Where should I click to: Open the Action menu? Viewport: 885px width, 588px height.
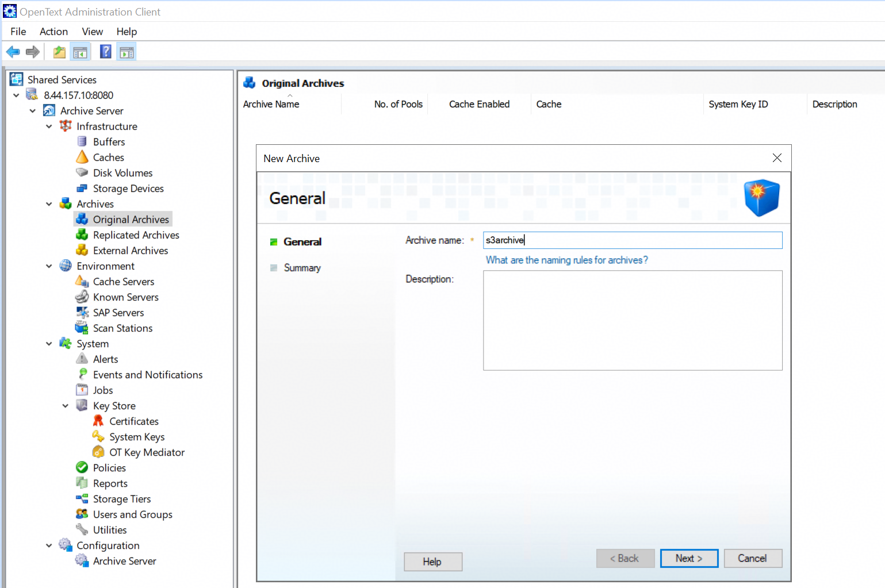pyautogui.click(x=54, y=32)
